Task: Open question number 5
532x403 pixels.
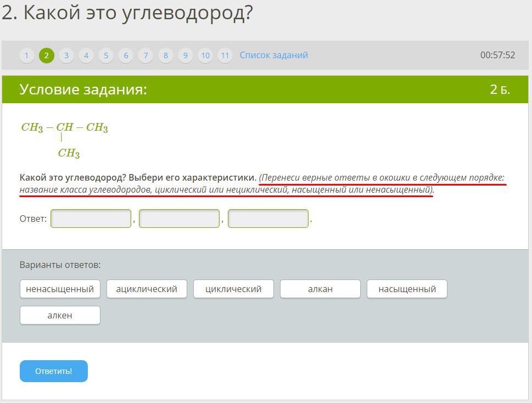Action: click(106, 55)
